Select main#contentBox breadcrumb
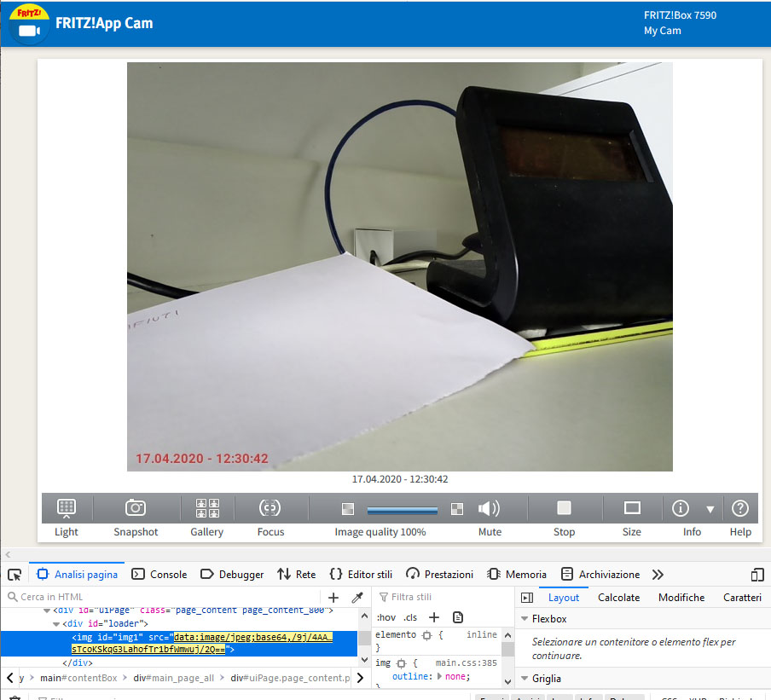Screen dimensions: 771x700 point(78,678)
